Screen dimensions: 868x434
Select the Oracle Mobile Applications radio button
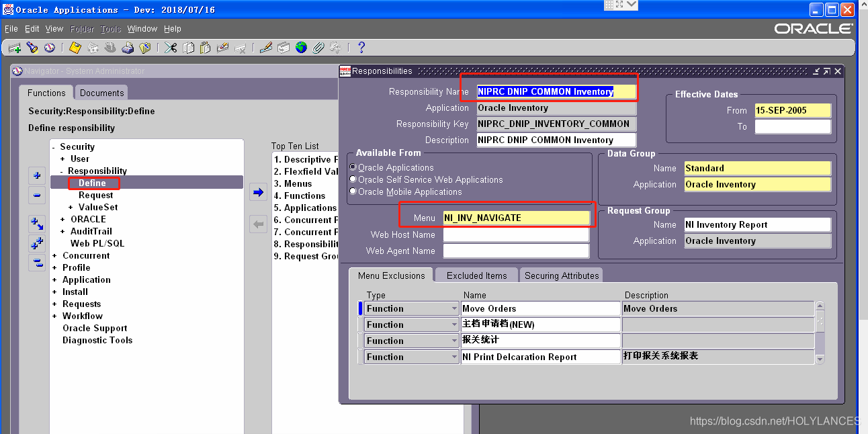[x=353, y=191]
